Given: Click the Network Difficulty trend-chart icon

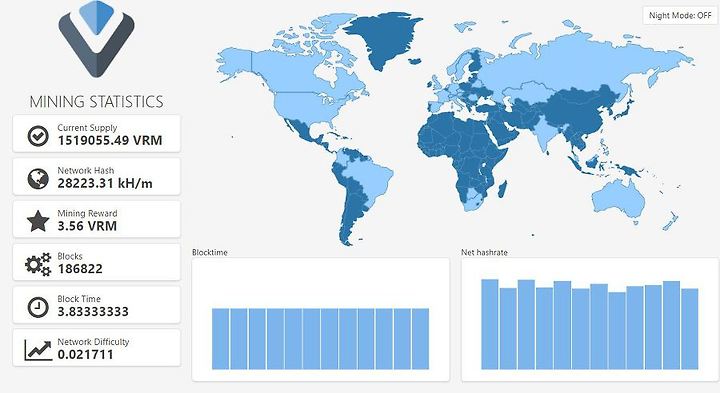Looking at the screenshot, I should [38, 350].
